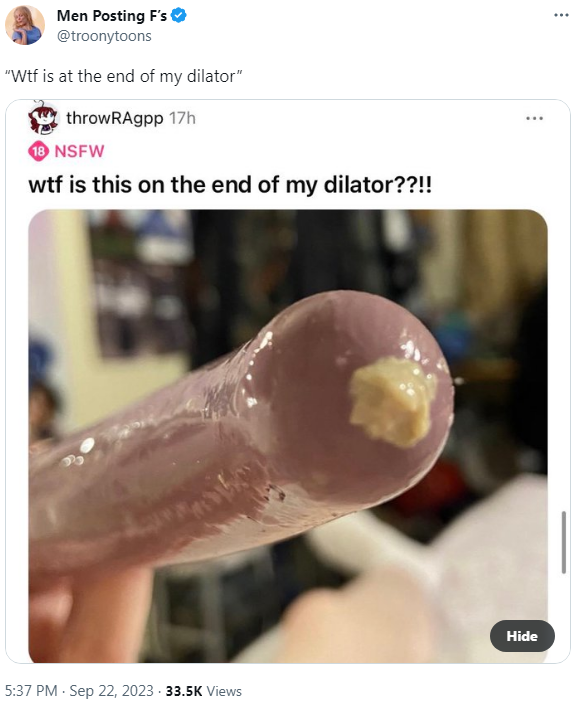Open the embedded post's three-dot menu
The height and width of the screenshot is (704, 576).
pos(535,119)
